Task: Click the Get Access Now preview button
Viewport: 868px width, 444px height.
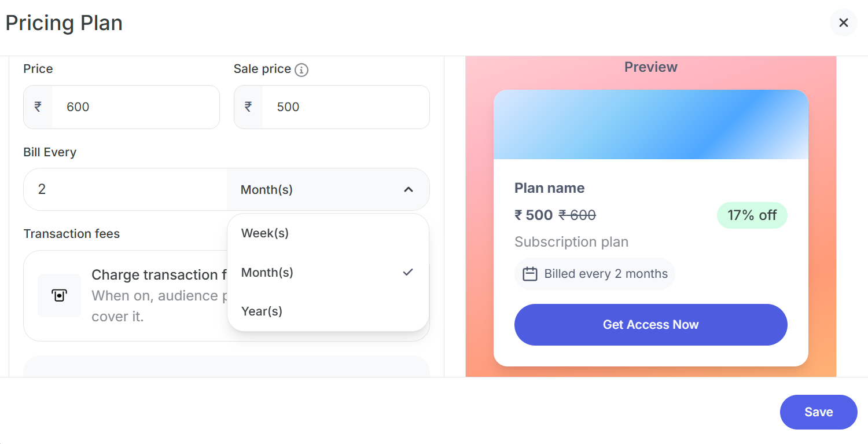Action: pyautogui.click(x=650, y=325)
